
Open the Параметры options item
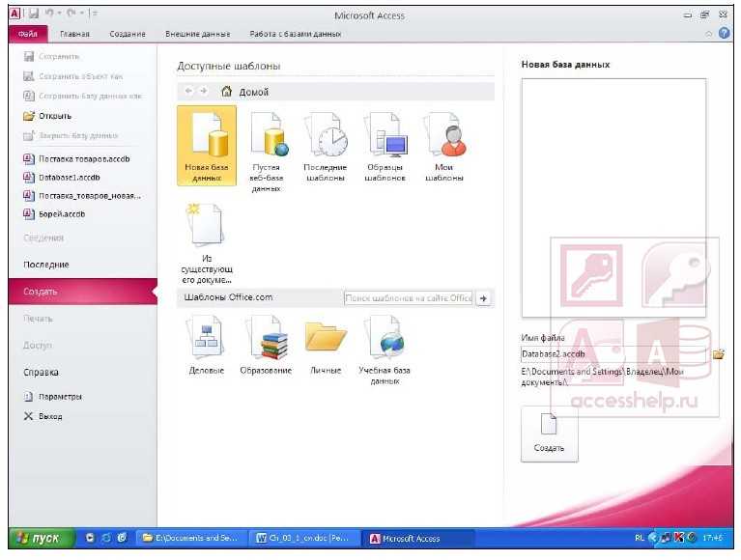(x=53, y=397)
